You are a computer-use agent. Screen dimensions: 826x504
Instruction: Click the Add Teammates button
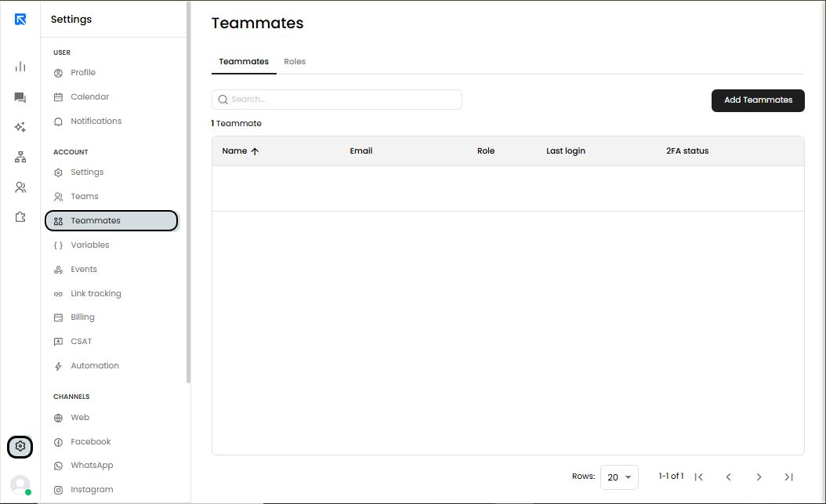pyautogui.click(x=758, y=100)
